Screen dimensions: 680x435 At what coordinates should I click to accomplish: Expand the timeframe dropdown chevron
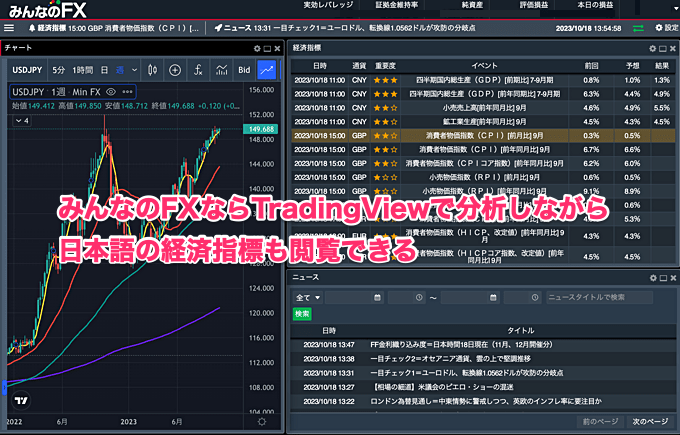click(134, 70)
